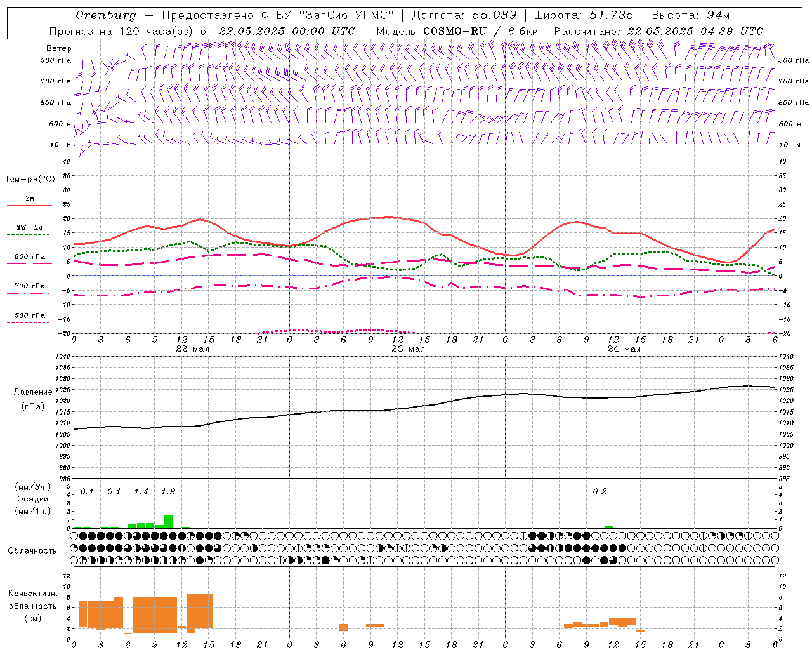
Task: Click the "Orenburg" station title
Action: point(105,15)
